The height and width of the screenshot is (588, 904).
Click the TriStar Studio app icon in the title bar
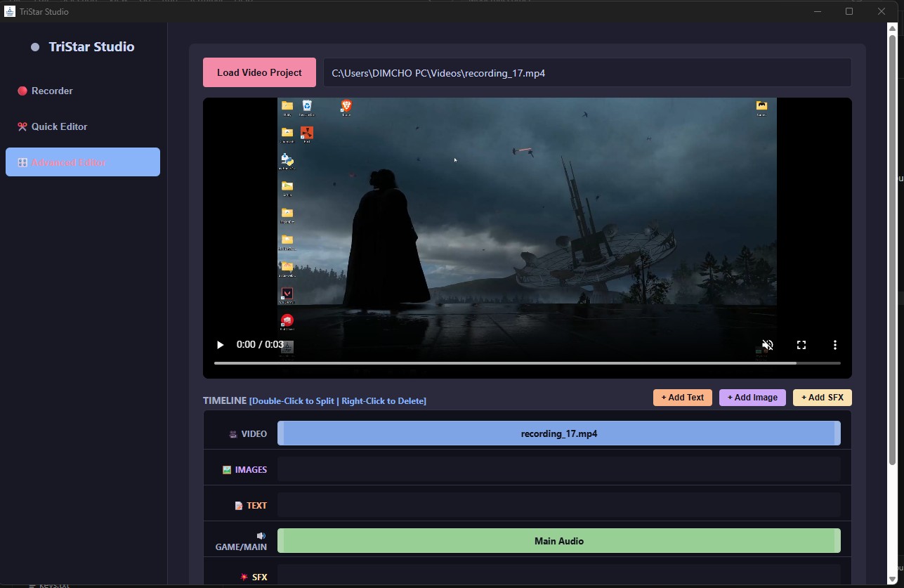point(10,11)
